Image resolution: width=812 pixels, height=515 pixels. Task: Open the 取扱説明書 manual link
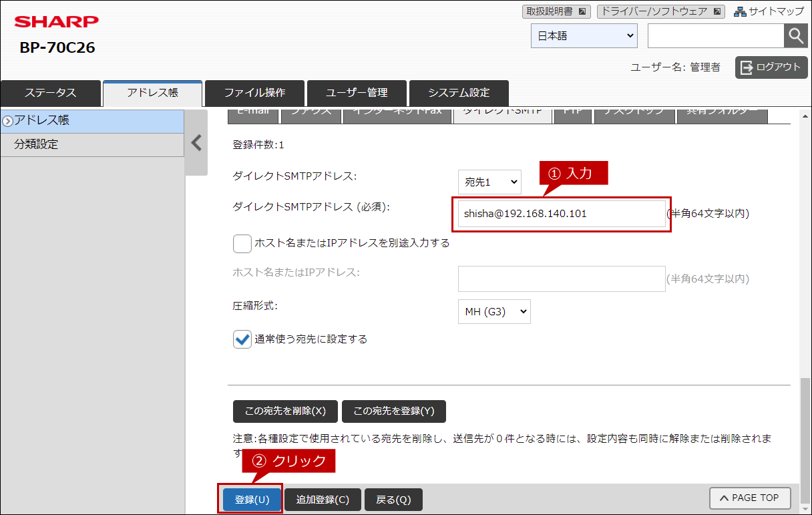(556, 11)
